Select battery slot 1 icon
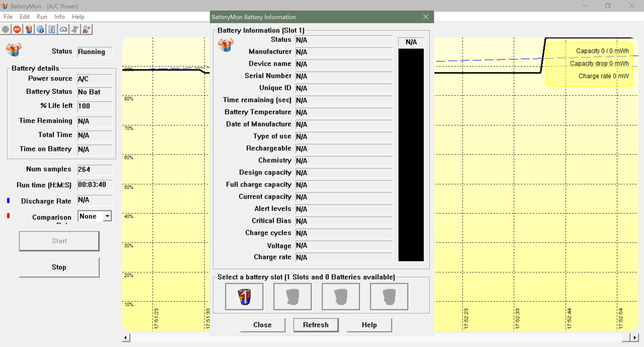The width and height of the screenshot is (644, 347). [x=244, y=297]
